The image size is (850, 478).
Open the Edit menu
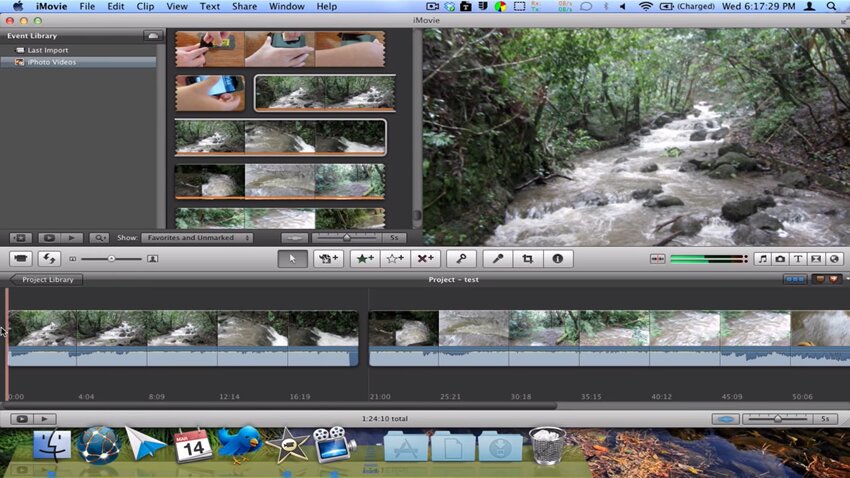[x=115, y=7]
